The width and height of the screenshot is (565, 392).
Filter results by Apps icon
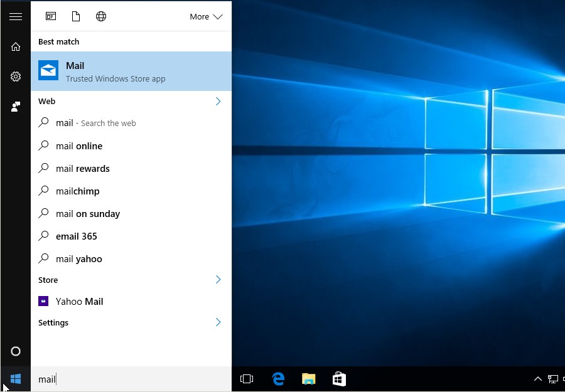pyautogui.click(x=51, y=17)
